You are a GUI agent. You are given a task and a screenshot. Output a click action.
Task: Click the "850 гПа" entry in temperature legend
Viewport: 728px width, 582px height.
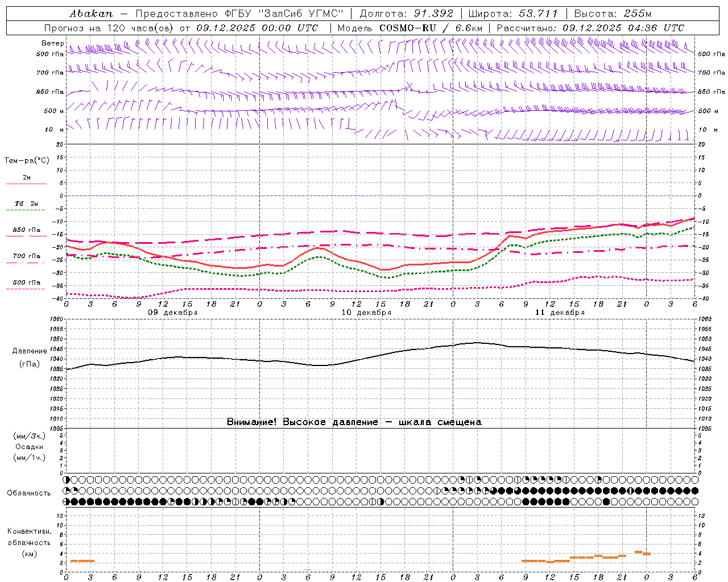(x=27, y=230)
